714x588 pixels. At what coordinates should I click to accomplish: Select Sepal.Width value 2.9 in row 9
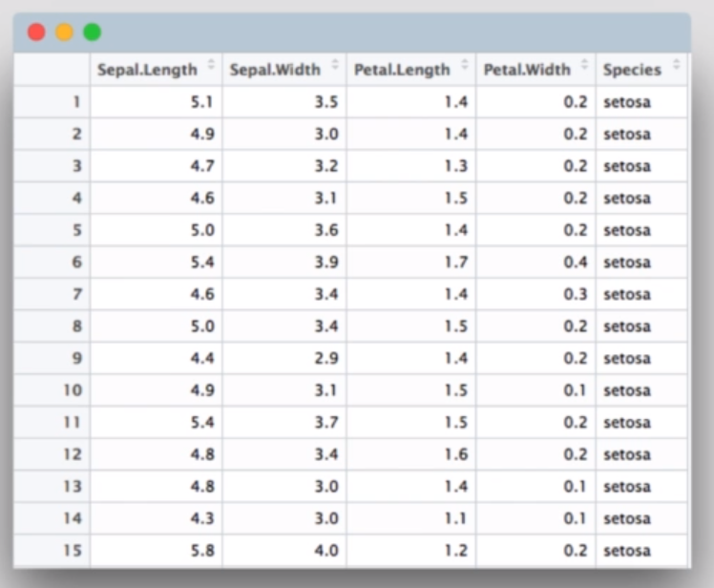(x=284, y=358)
